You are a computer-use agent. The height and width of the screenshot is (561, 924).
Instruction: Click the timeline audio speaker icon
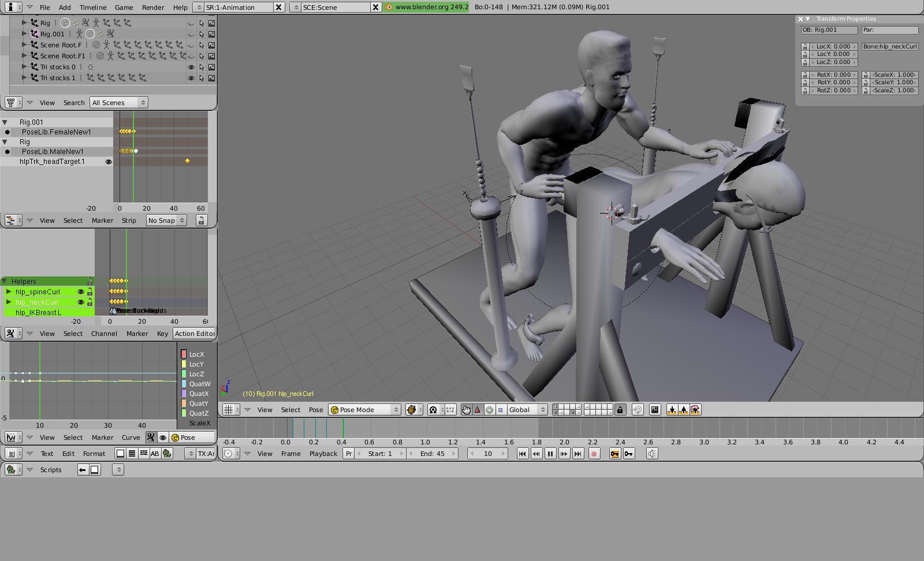652,454
